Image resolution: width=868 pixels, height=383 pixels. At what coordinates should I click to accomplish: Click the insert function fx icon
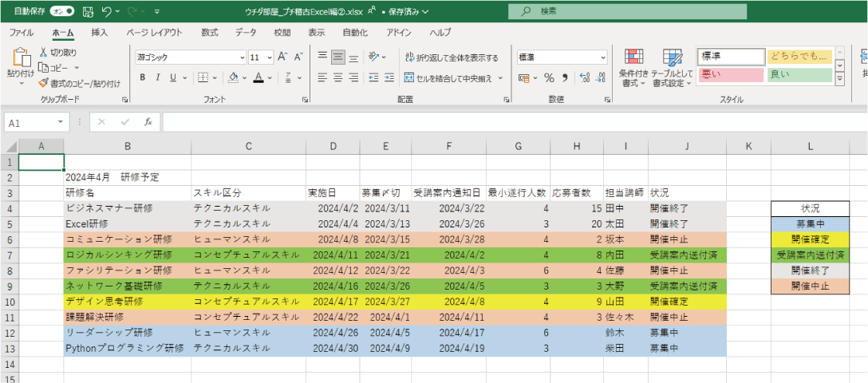tap(148, 122)
